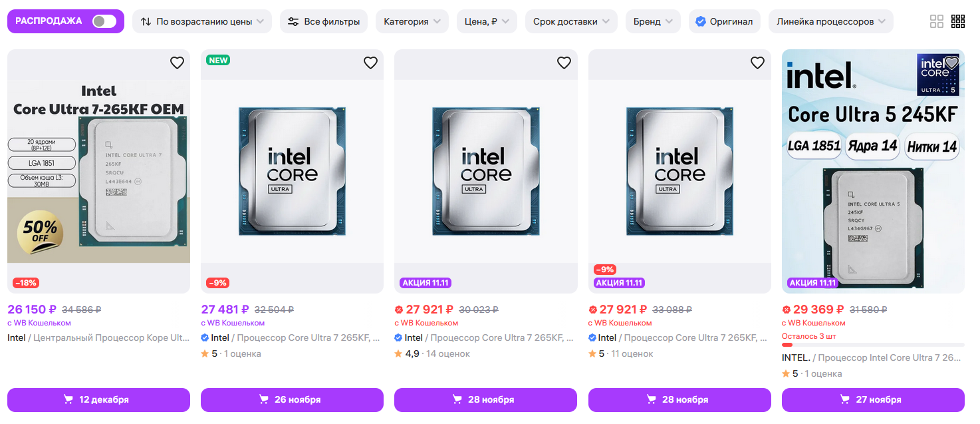Favorite the Core Ultra 5 245KF card
The height and width of the screenshot is (424, 980).
click(x=951, y=63)
